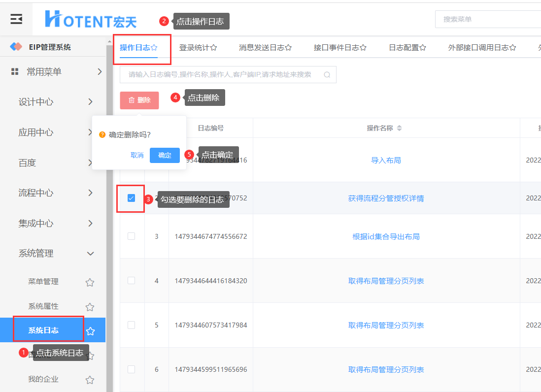541x392 pixels.
Task: Click the star icon beside 我的企业
Action: 90,380
